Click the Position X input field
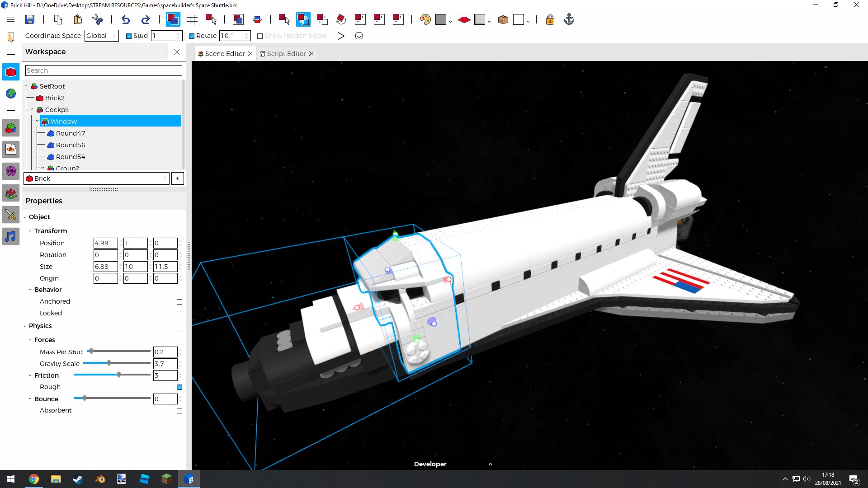 point(105,243)
